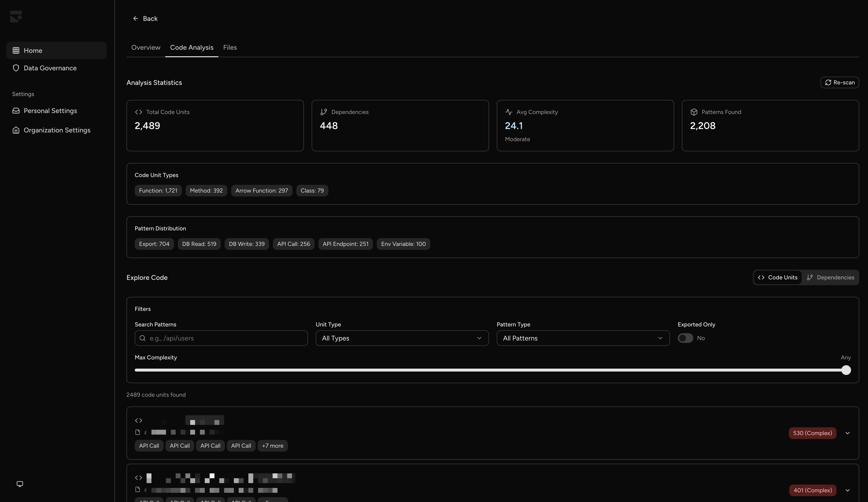Switch to the Files tab
Viewport: 868px width, 502px height.
(x=230, y=47)
